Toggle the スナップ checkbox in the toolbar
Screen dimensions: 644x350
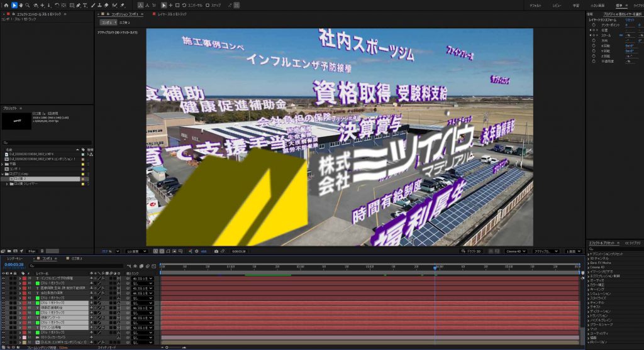(207, 5)
